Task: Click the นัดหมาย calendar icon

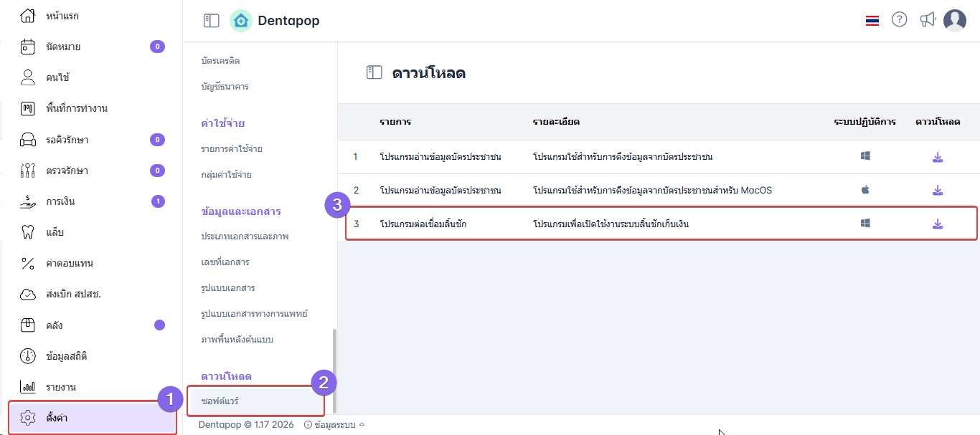Action: point(28,47)
